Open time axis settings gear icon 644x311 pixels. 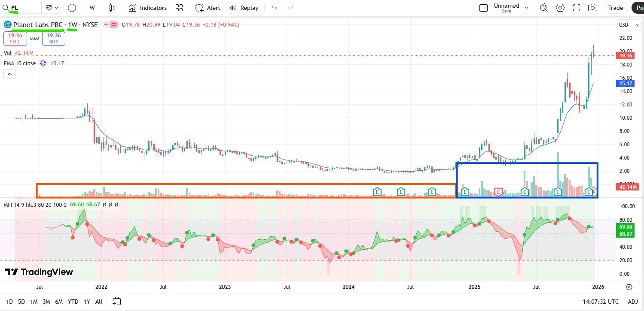click(x=629, y=287)
